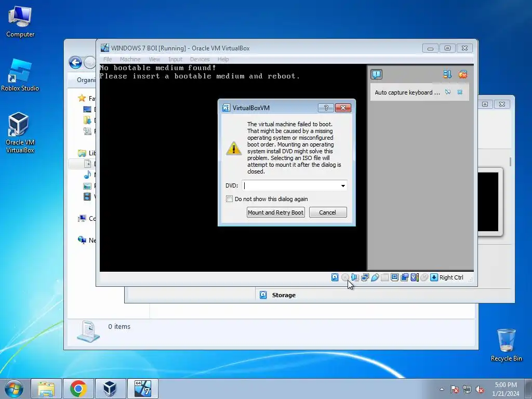Image resolution: width=532 pixels, height=399 pixels.
Task: Click the notification sort order icon
Action: 447,74
